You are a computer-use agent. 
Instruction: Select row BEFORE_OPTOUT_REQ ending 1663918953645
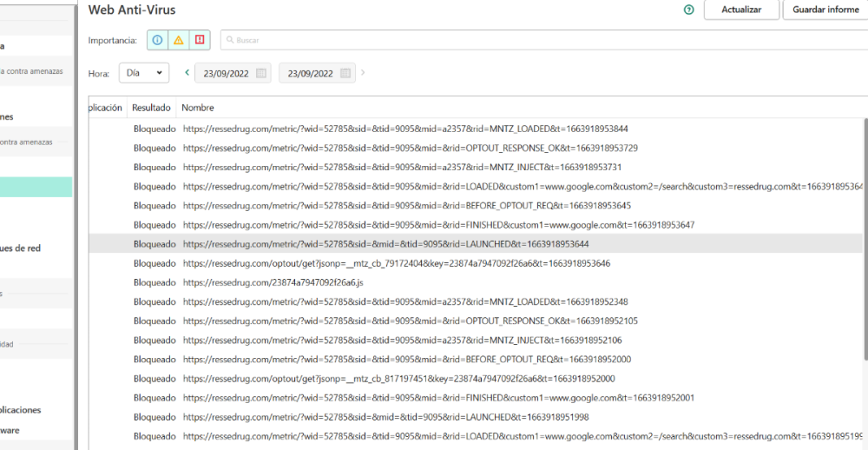[x=476, y=206]
